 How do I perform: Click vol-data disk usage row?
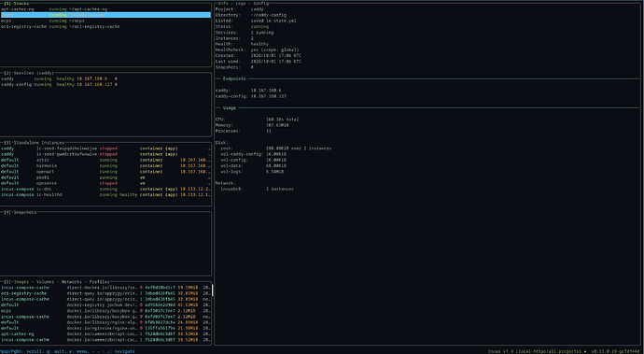coord(254,165)
